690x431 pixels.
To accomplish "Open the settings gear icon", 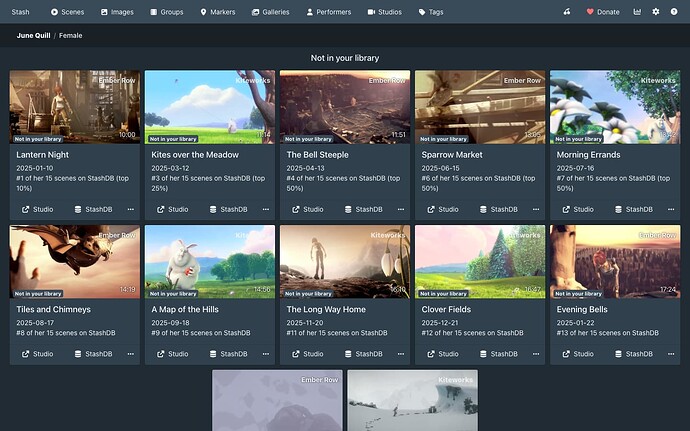I will [656, 12].
